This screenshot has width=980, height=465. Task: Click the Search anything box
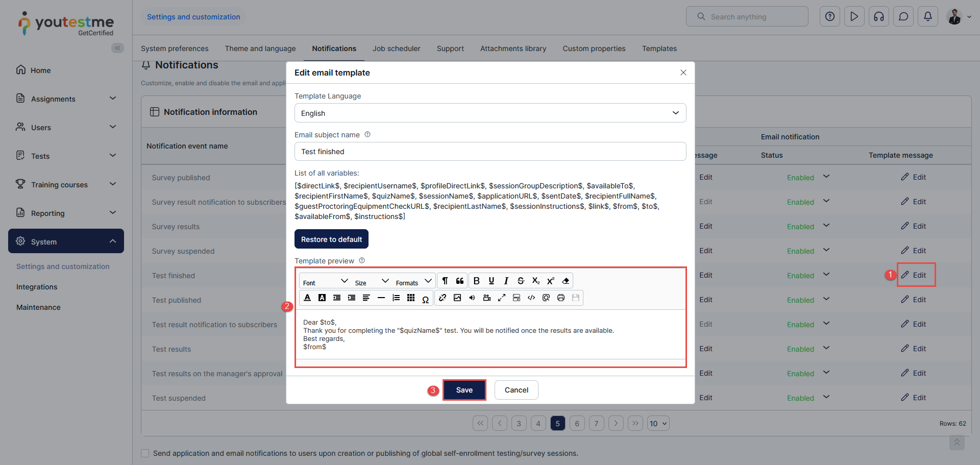coord(747,16)
